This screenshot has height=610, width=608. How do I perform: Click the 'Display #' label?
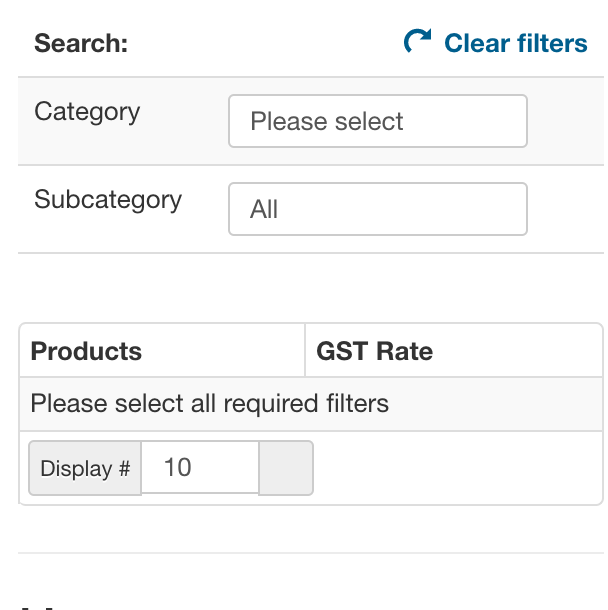85,468
